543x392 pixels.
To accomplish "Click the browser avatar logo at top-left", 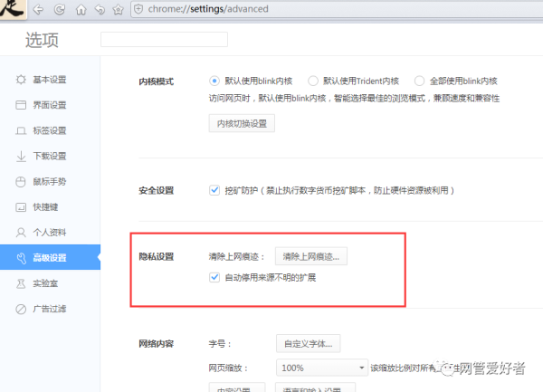I will pos(14,11).
